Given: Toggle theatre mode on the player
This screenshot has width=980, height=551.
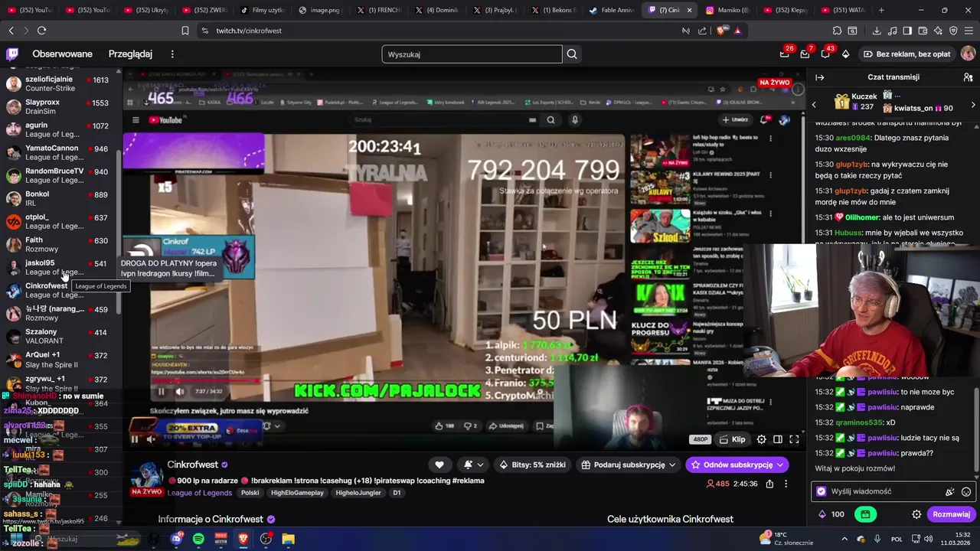Looking at the screenshot, I should coord(778,439).
